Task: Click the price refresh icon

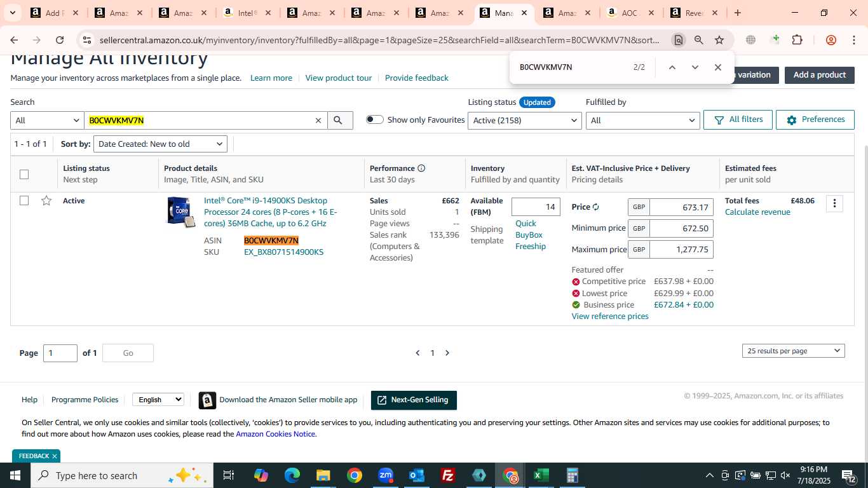Action: 595,207
